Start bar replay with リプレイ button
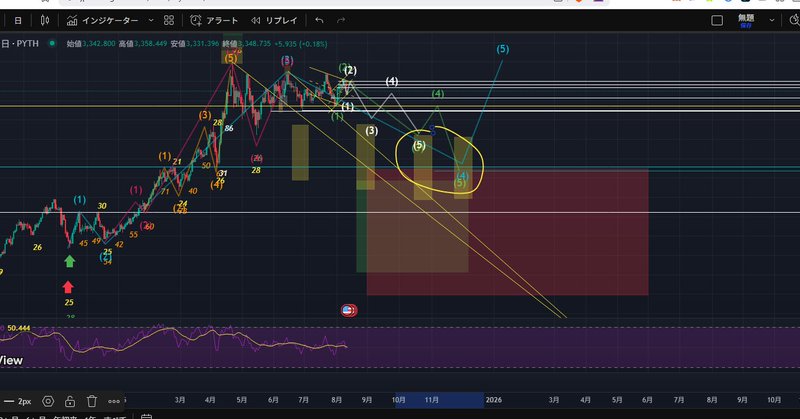Image resolution: width=800 pixels, height=419 pixels. 274,20
